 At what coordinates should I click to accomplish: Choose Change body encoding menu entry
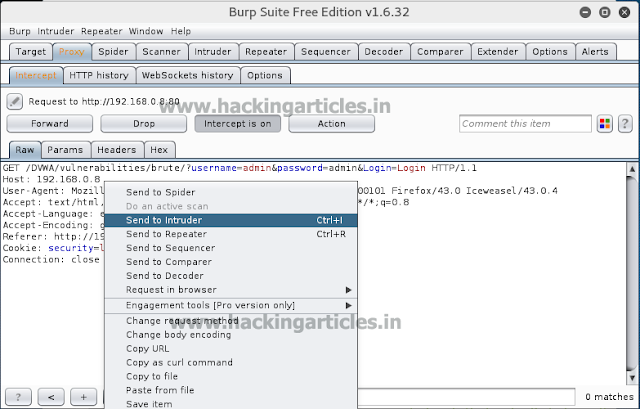231,335
